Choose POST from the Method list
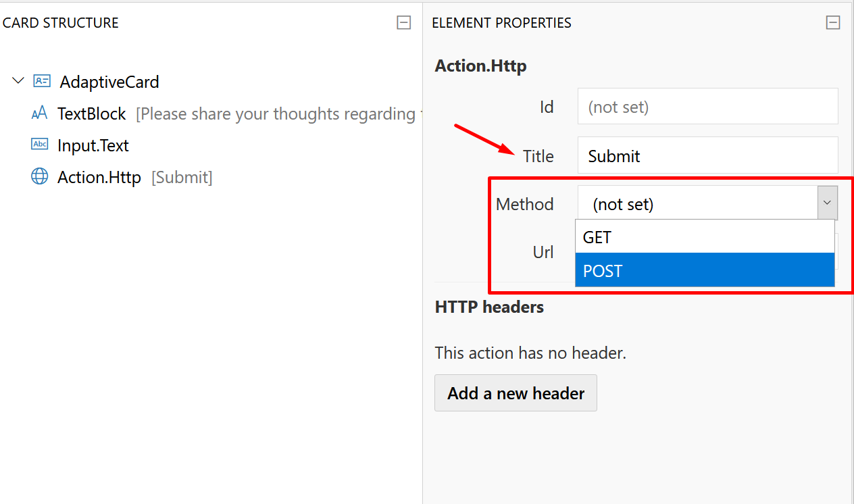This screenshot has height=504, width=854. (x=705, y=270)
